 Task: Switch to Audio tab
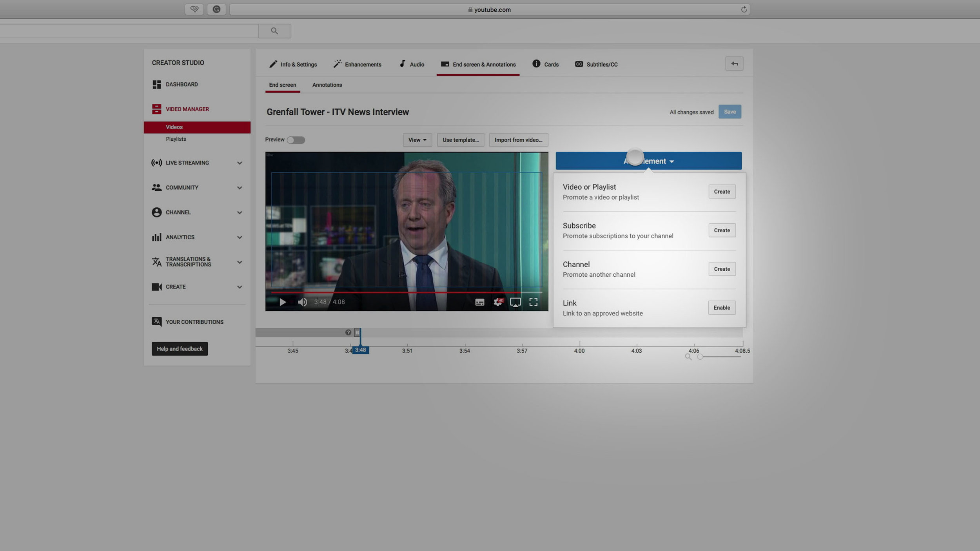pyautogui.click(x=412, y=64)
